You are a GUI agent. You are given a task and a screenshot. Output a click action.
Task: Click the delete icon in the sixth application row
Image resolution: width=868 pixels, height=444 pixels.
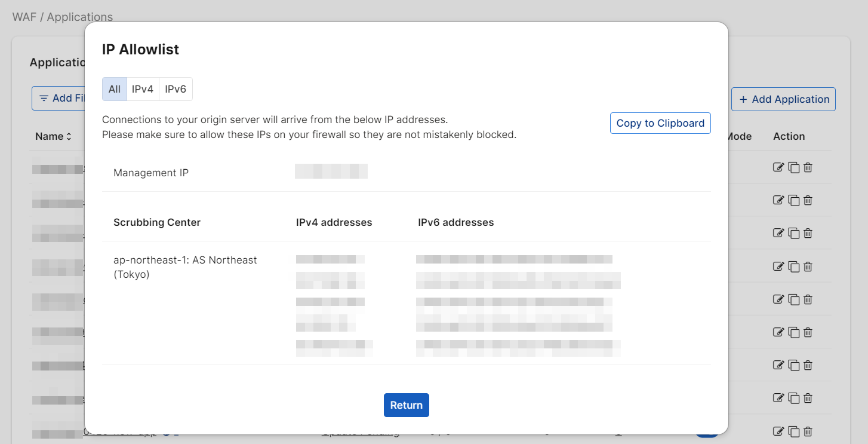click(808, 332)
